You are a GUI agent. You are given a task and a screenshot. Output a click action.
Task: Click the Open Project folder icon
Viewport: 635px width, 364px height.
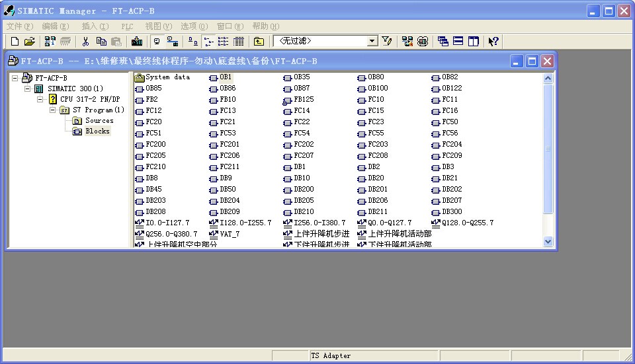[x=30, y=41]
